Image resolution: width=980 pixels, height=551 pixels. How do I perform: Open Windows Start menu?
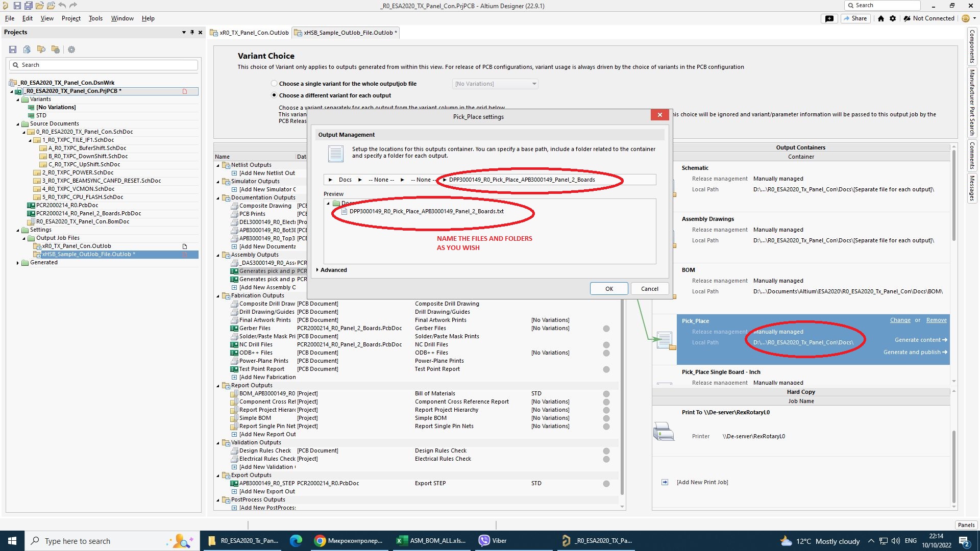pos(12,541)
